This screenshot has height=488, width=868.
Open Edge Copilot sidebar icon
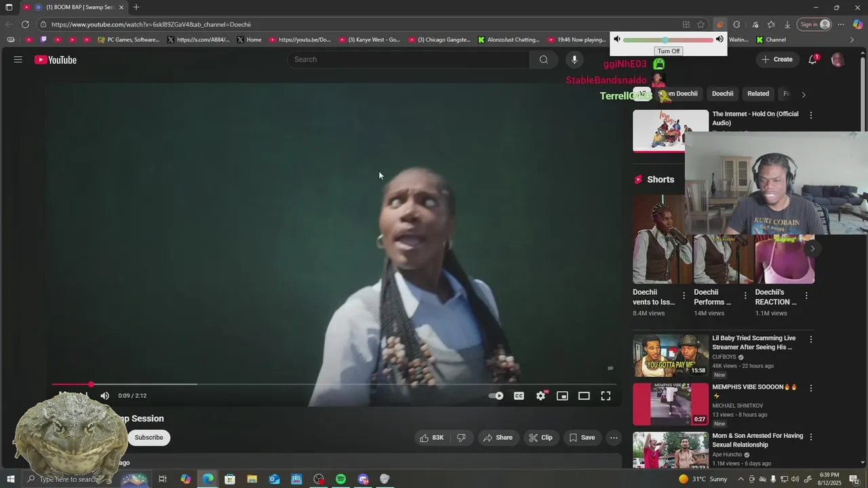tap(858, 24)
